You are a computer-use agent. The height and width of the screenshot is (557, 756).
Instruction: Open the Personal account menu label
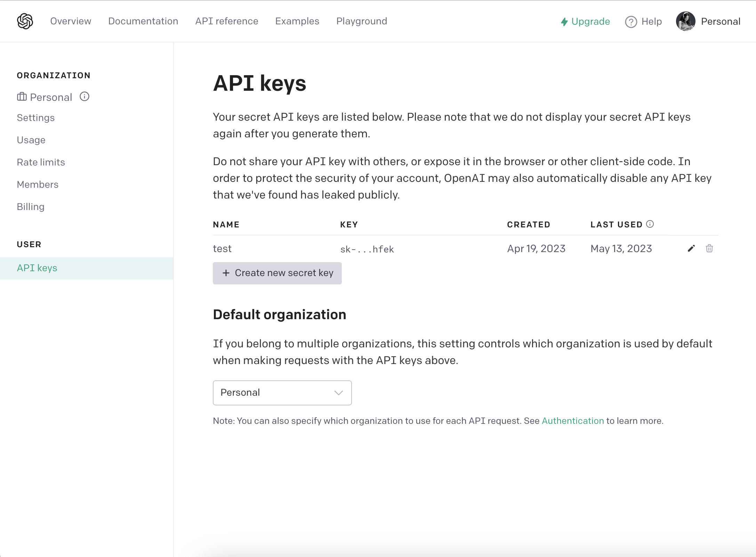pos(721,22)
